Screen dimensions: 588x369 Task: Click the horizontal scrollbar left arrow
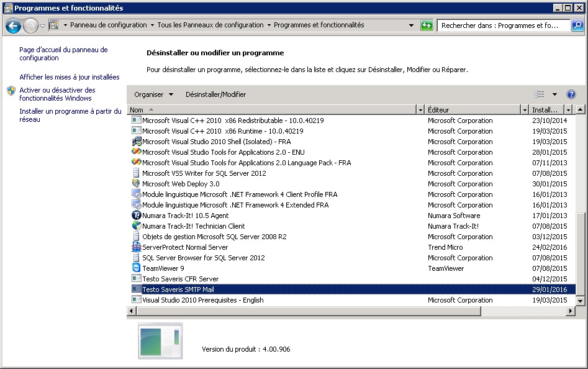coord(131,311)
